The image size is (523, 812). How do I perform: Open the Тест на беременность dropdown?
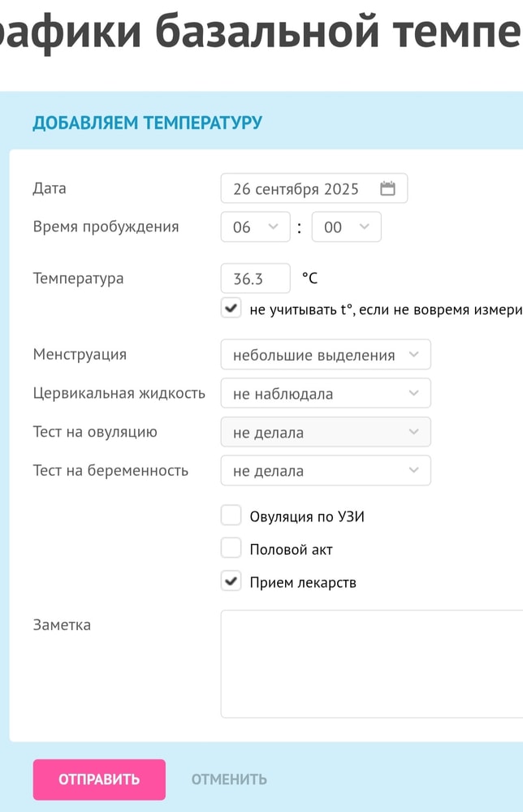(x=325, y=470)
